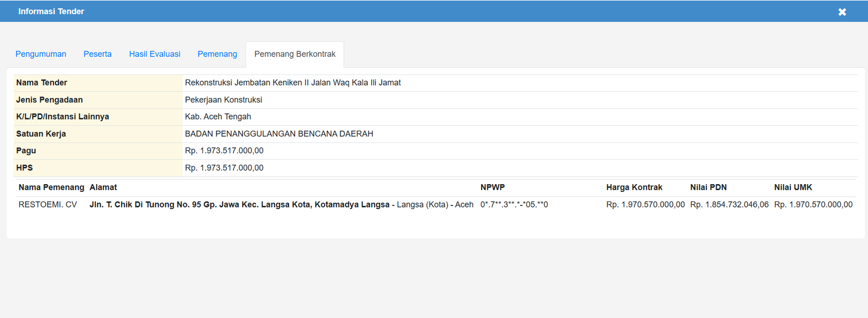Close the Informasi Tender dialog
This screenshot has height=318, width=868.
pos(842,12)
